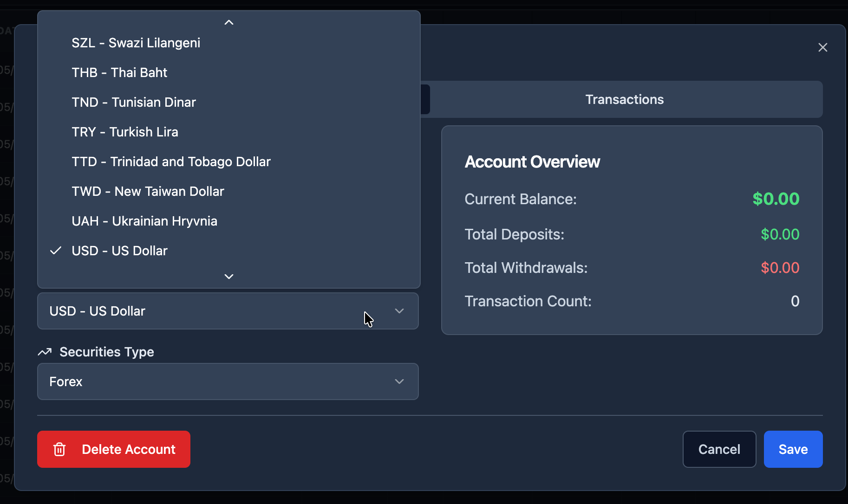This screenshot has width=848, height=504.
Task: Choose TTD - Trinidad and Tobago Dollar
Action: (229, 162)
